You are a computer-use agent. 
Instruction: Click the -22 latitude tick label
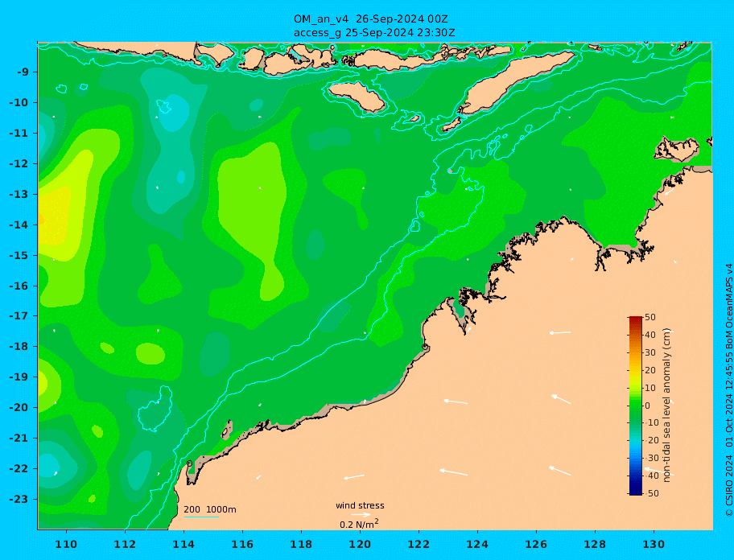pos(19,469)
